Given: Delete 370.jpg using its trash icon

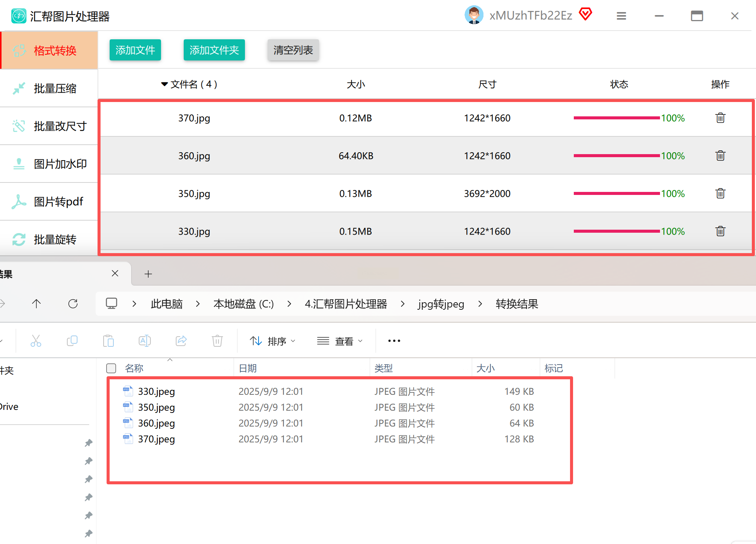Looking at the screenshot, I should click(720, 118).
